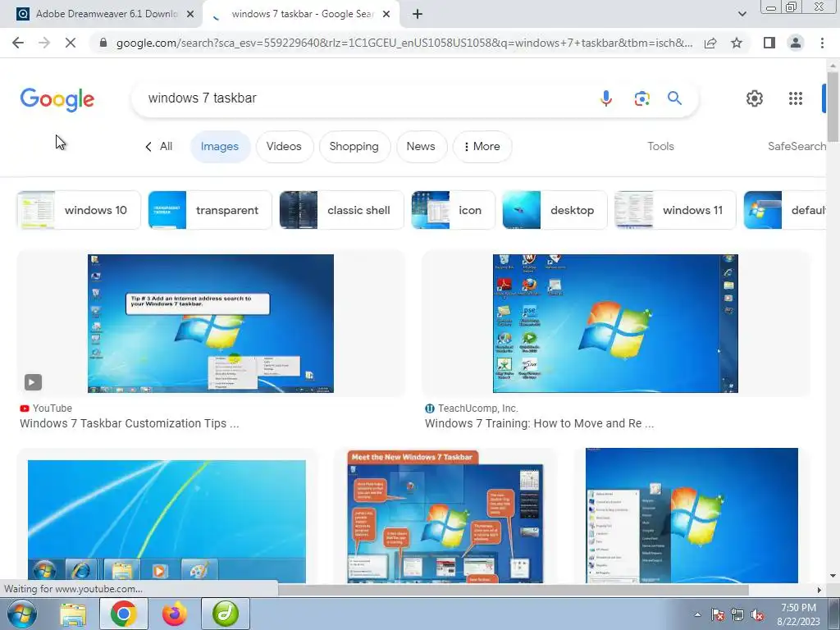
Task: Open the Windows Start orb
Action: point(22,614)
